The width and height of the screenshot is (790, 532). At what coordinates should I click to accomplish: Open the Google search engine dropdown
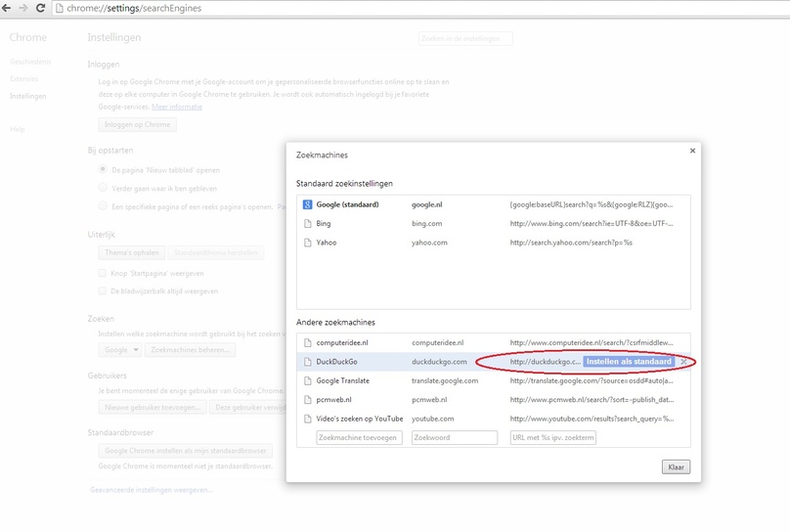[x=120, y=350]
